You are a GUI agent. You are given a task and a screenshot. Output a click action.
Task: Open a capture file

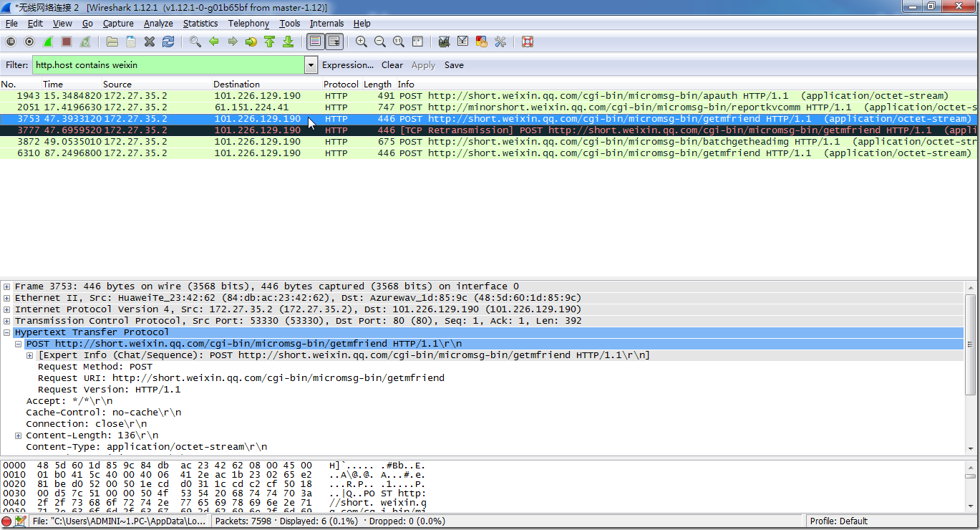(x=112, y=42)
